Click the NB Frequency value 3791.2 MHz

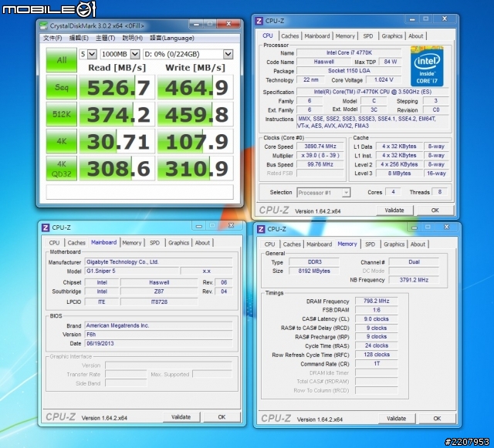click(x=414, y=280)
